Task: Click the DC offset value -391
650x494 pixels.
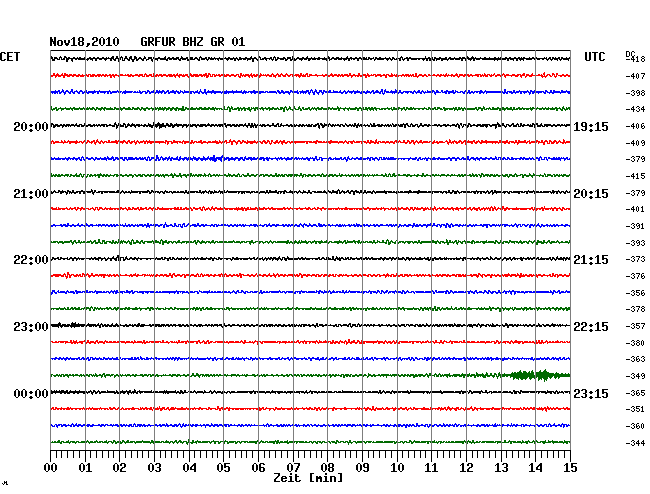Action: (635, 226)
